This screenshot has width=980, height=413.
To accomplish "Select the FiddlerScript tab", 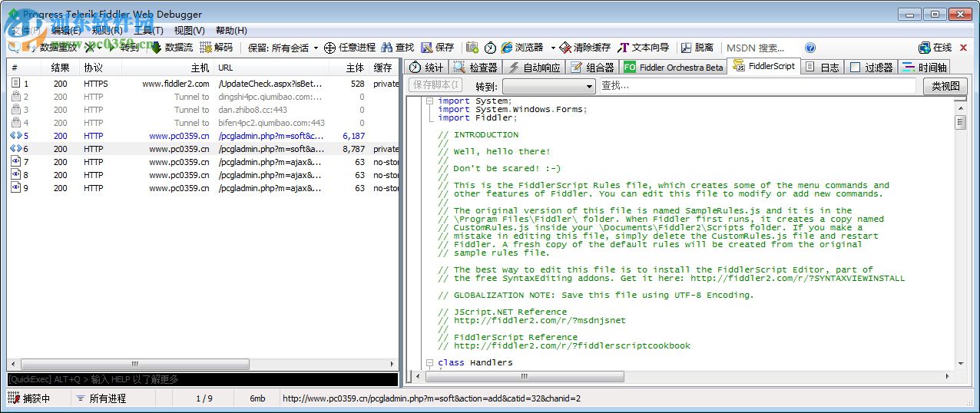I will (x=764, y=66).
